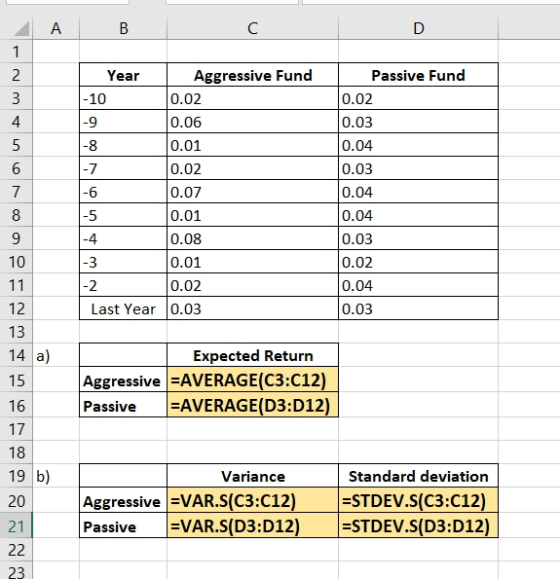Select the cell containing -5
This screenshot has width=560, height=579.
tap(123, 215)
